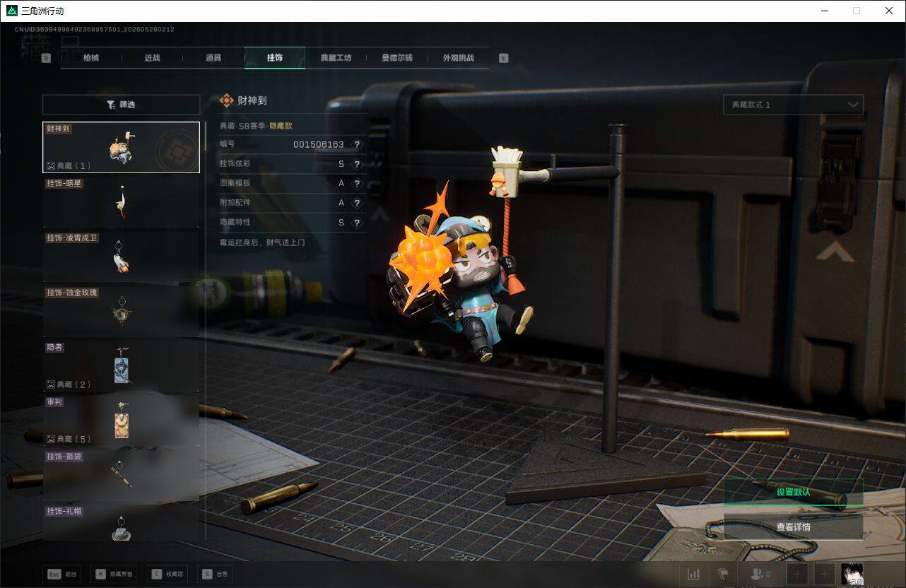Open the bar chart stats icon
The height and width of the screenshot is (588, 906).
coord(694,575)
